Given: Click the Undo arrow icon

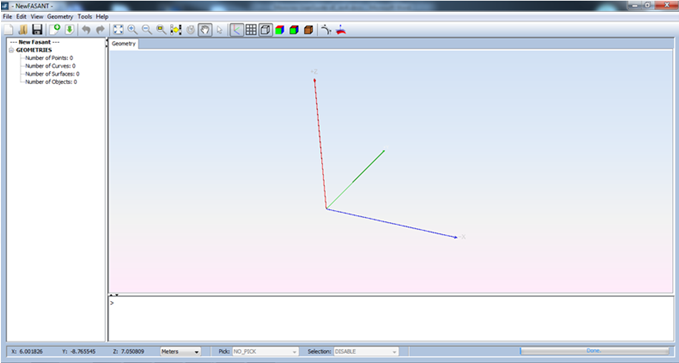Looking at the screenshot, I should [x=86, y=29].
